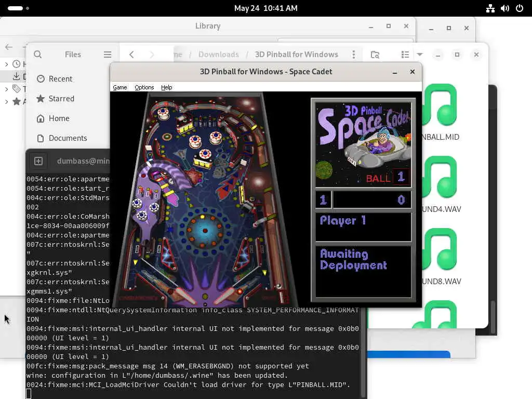Minimize the 3D Pinball window
The image size is (532, 399).
click(395, 72)
